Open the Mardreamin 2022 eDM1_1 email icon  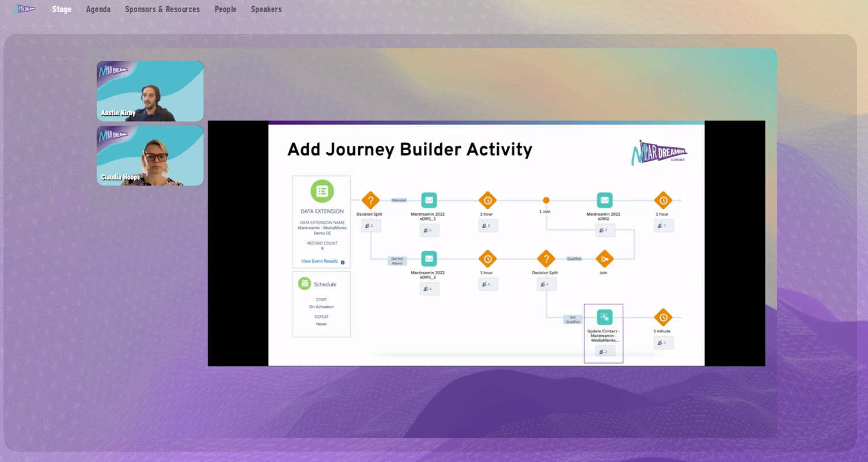pos(429,200)
